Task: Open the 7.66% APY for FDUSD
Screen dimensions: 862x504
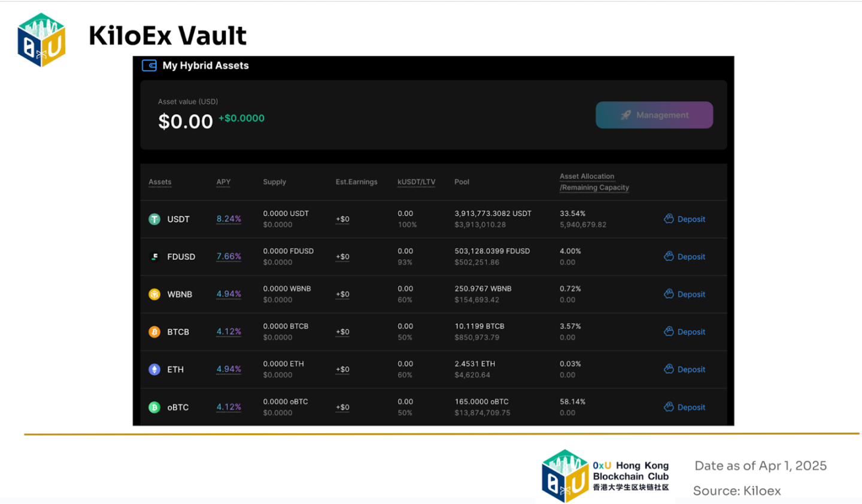Action: click(229, 257)
